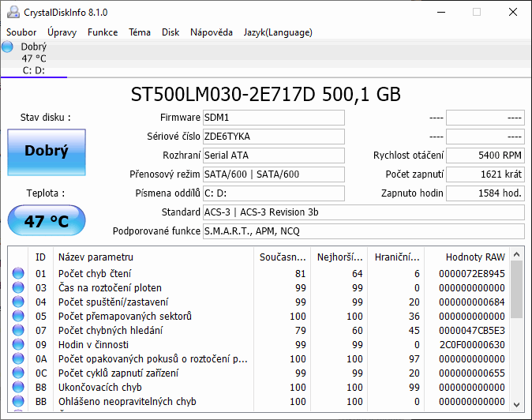Click status orb for Ukončovacích chyb

(x=18, y=388)
